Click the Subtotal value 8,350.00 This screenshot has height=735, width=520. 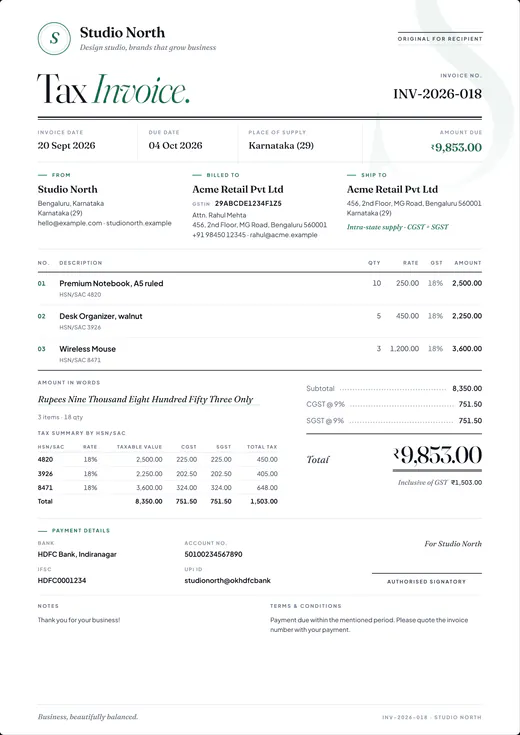(467, 389)
